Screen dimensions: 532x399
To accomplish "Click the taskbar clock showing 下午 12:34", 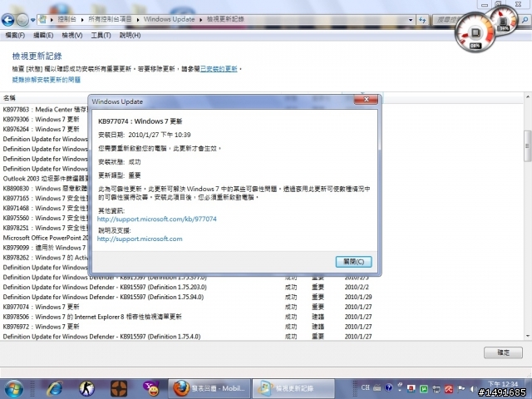I will (503, 384).
